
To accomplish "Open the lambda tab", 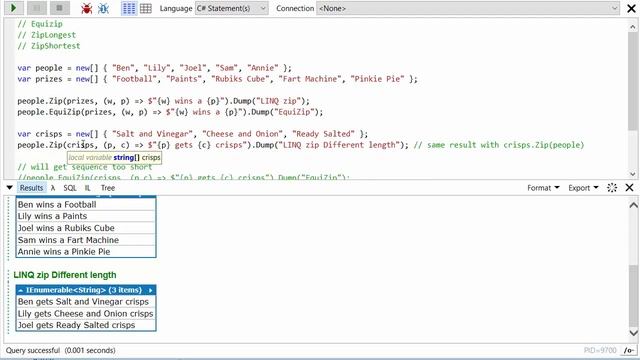I will 53,188.
